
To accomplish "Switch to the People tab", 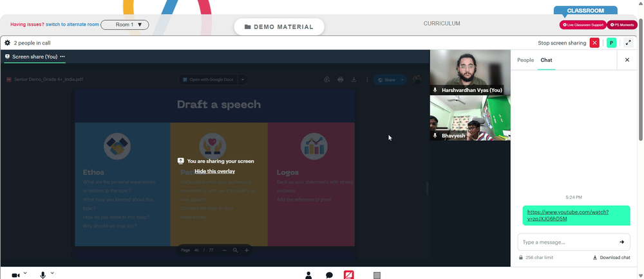I will (x=526, y=60).
